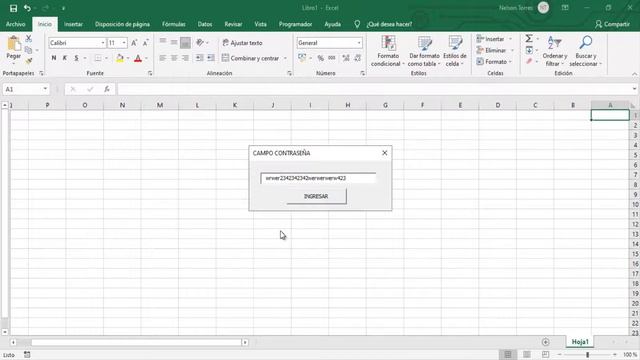Select the Hoja1 sheet tab
The image size is (640, 360).
click(x=580, y=342)
